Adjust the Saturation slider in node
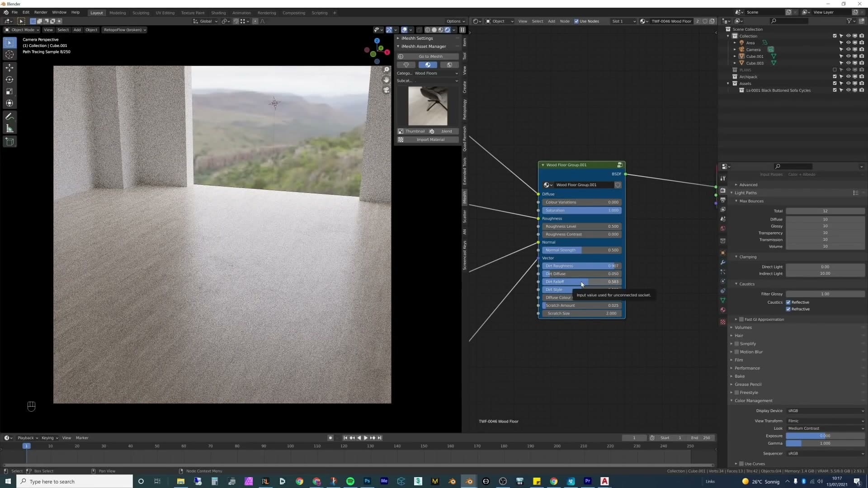 582,210
